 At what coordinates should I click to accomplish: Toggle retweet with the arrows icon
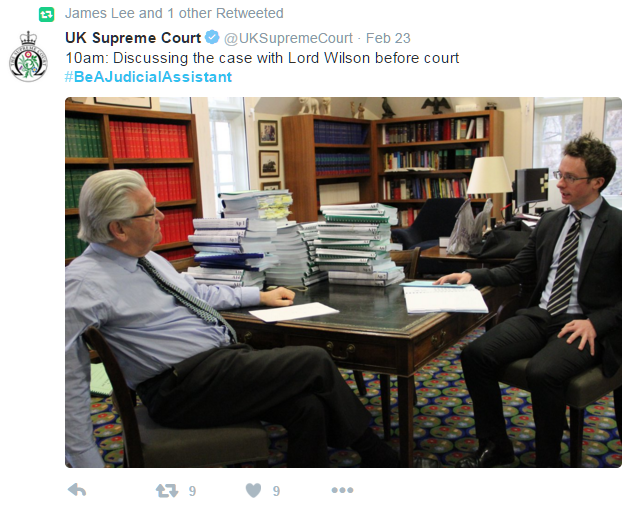(x=167, y=490)
